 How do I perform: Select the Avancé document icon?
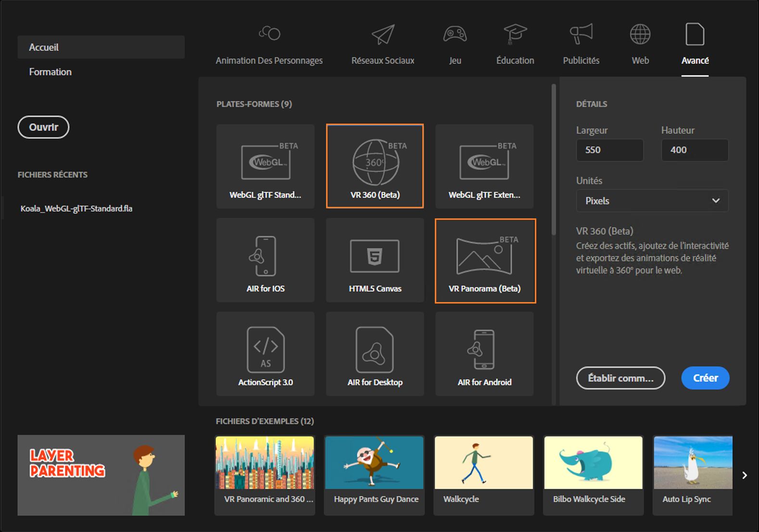[695, 34]
